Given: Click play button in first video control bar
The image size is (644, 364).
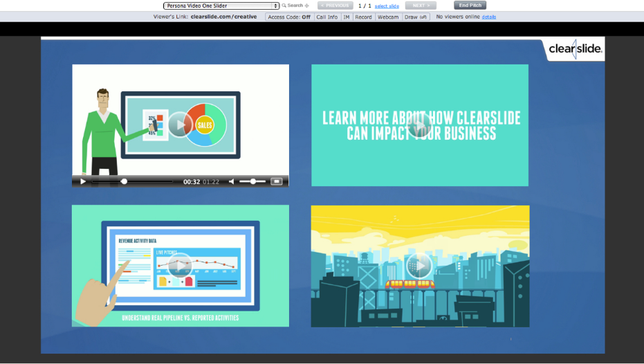Looking at the screenshot, I should [x=83, y=181].
